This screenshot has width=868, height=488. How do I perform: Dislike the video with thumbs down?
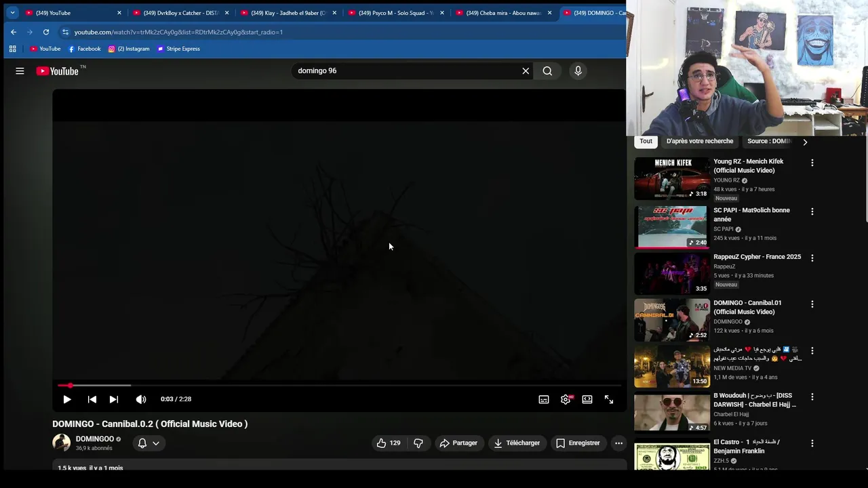pyautogui.click(x=418, y=443)
